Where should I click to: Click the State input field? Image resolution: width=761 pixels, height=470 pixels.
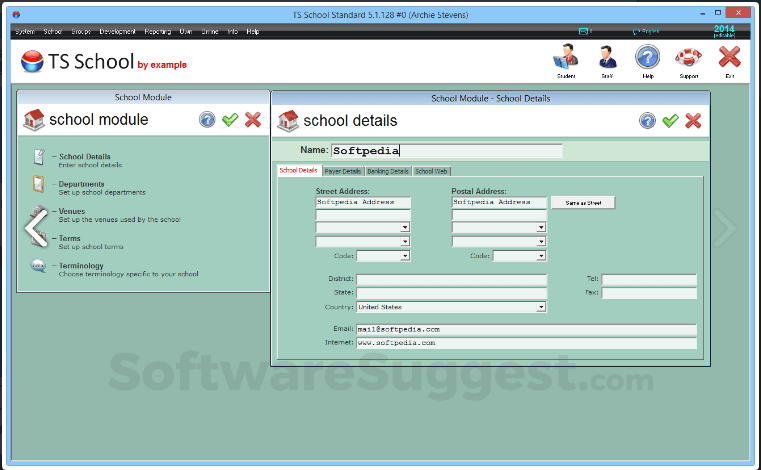tap(451, 293)
